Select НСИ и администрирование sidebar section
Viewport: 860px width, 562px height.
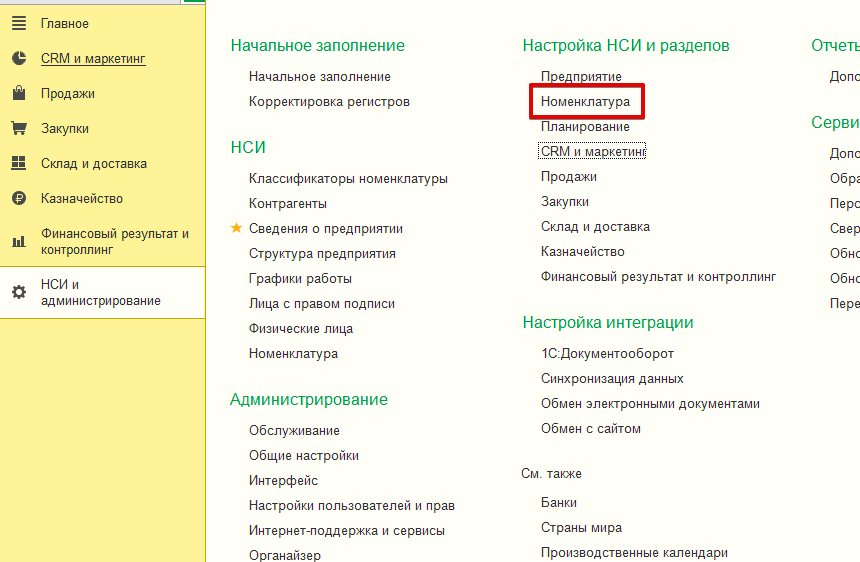click(x=100, y=292)
